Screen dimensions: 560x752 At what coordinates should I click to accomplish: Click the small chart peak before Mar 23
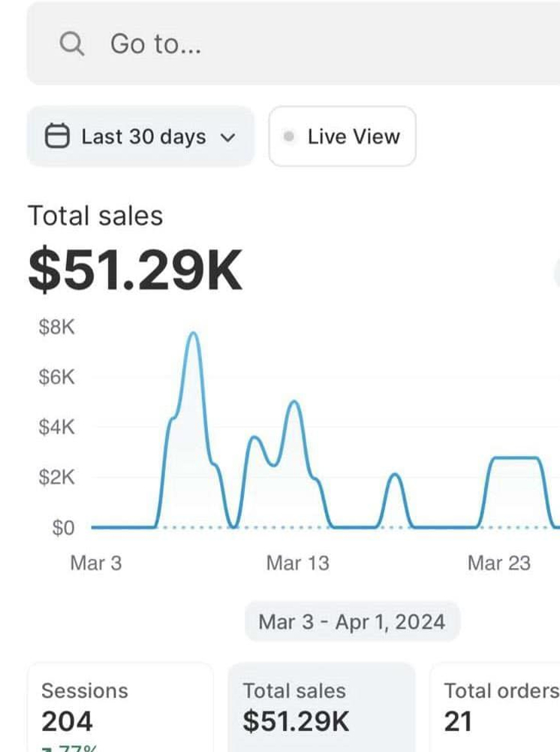tap(395, 475)
